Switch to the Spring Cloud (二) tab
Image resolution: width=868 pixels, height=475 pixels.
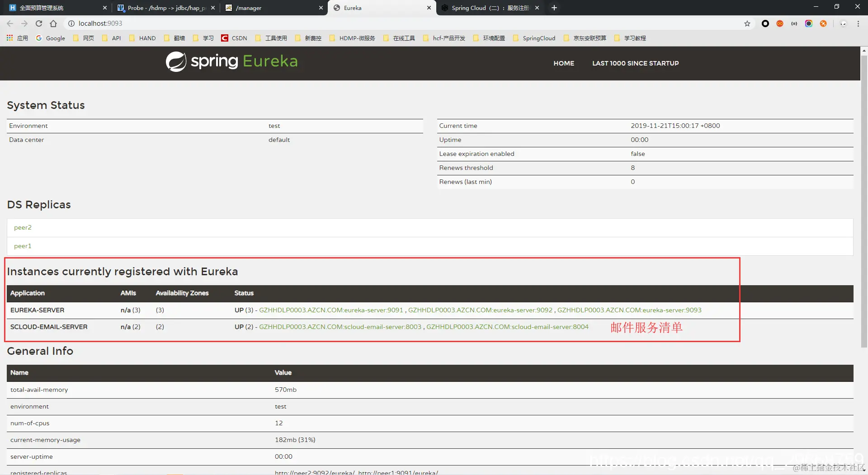490,8
